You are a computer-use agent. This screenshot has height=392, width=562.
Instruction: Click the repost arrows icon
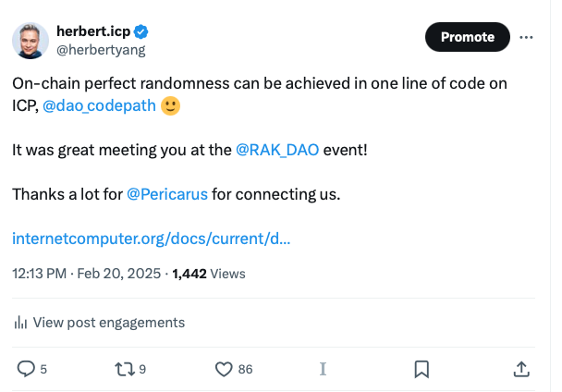click(122, 369)
